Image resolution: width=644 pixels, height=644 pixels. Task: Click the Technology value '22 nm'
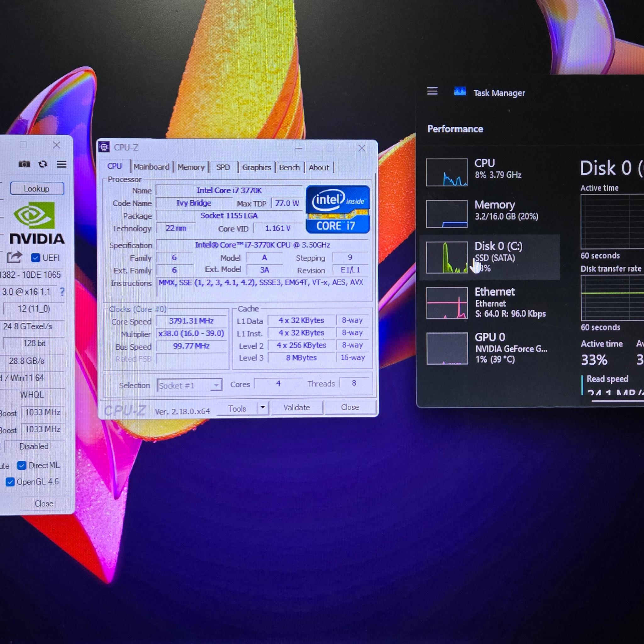[176, 228]
